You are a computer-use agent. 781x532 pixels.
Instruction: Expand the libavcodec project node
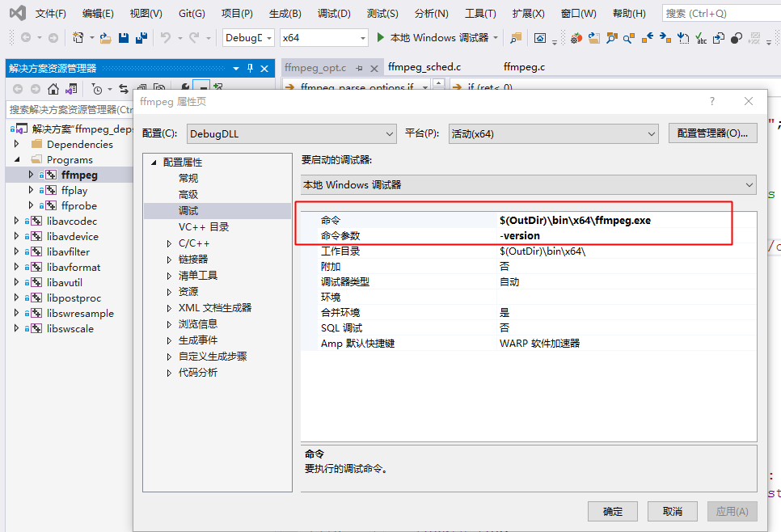16,221
